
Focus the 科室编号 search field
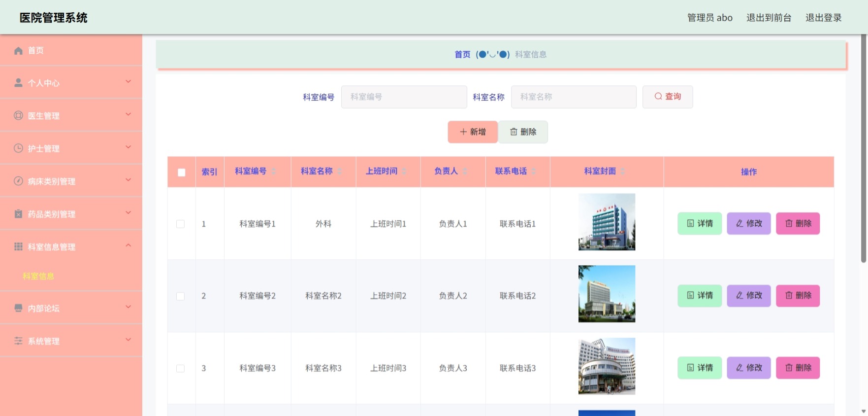pos(404,97)
